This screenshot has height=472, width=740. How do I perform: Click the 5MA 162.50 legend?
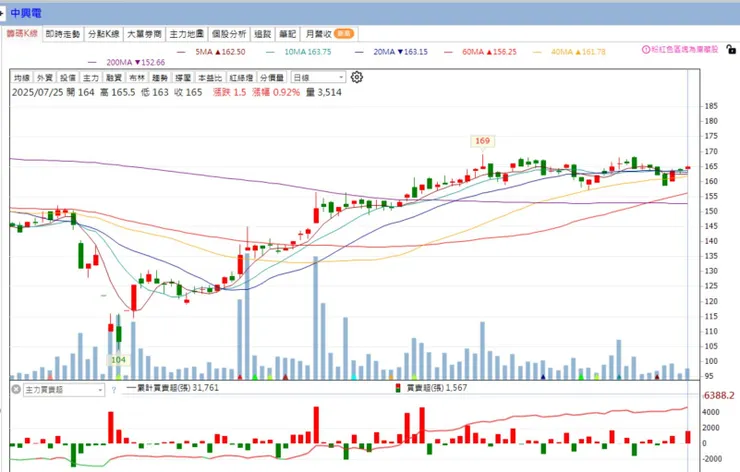point(211,51)
